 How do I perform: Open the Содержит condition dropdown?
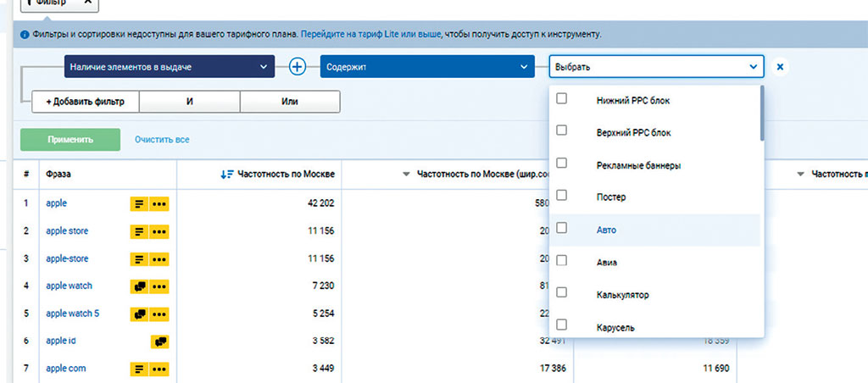point(427,67)
